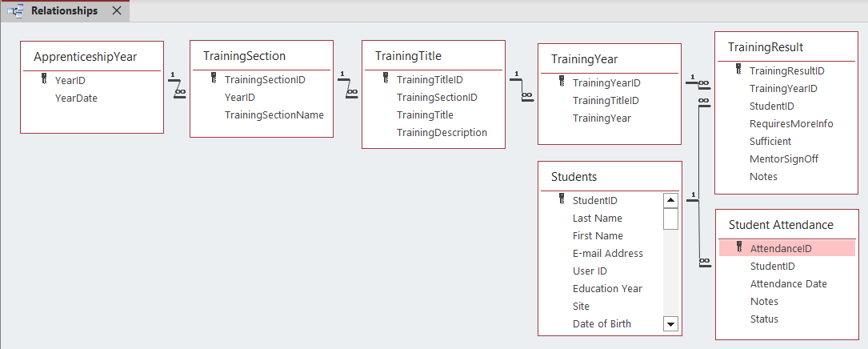The height and width of the screenshot is (349, 868).
Task: Select the YearDate field in ApprenticeshipYear
Action: pyautogui.click(x=76, y=98)
